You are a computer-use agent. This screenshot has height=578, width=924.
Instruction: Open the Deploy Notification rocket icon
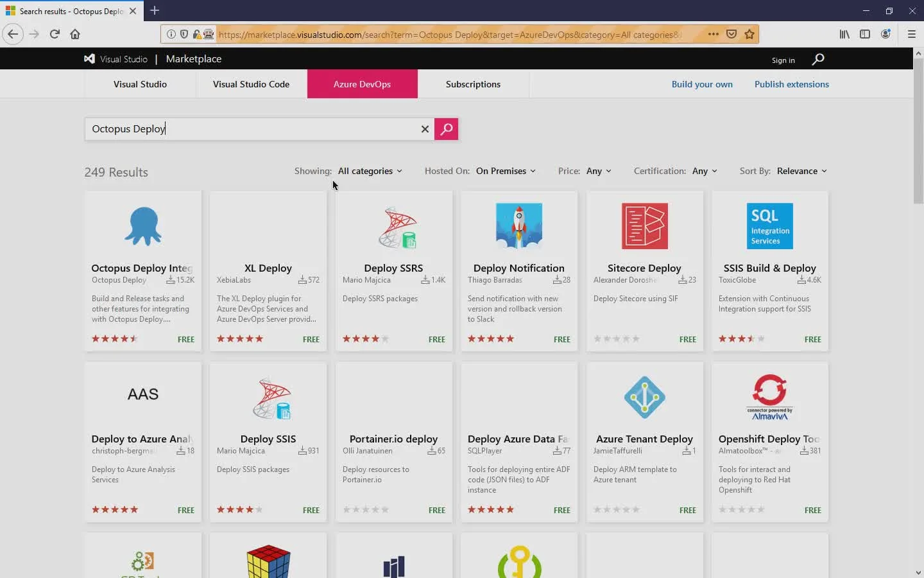519,226
